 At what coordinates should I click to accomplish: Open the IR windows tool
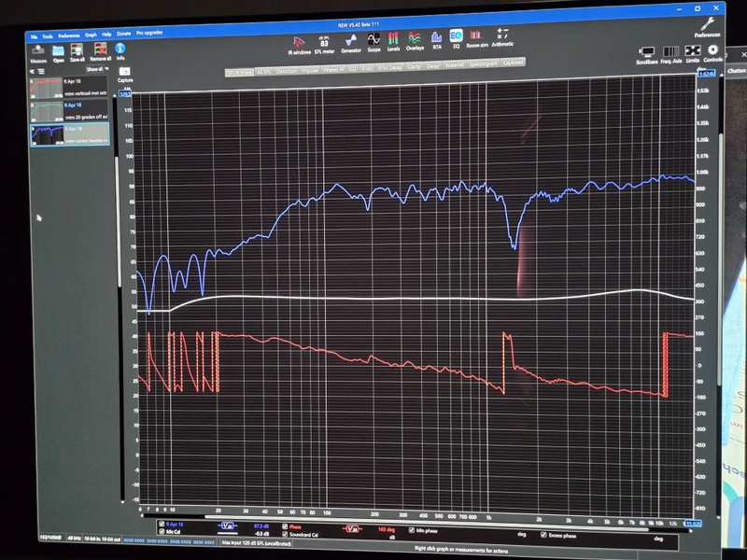tap(299, 46)
